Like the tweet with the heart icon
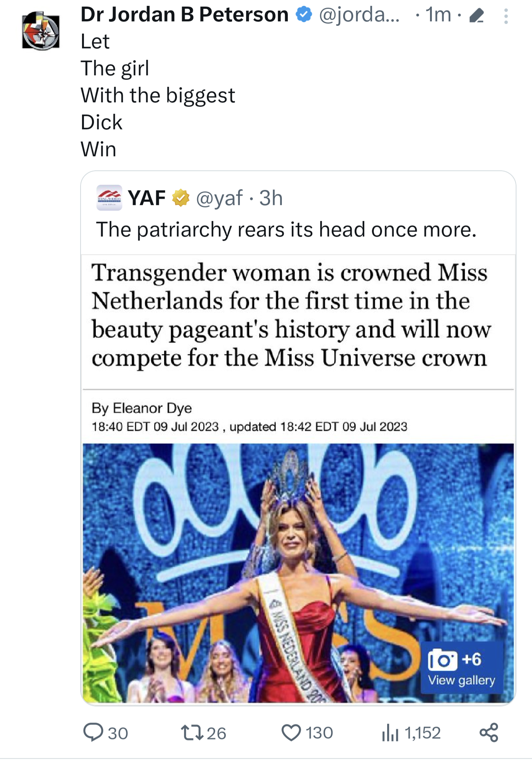The image size is (532, 762). click(291, 732)
